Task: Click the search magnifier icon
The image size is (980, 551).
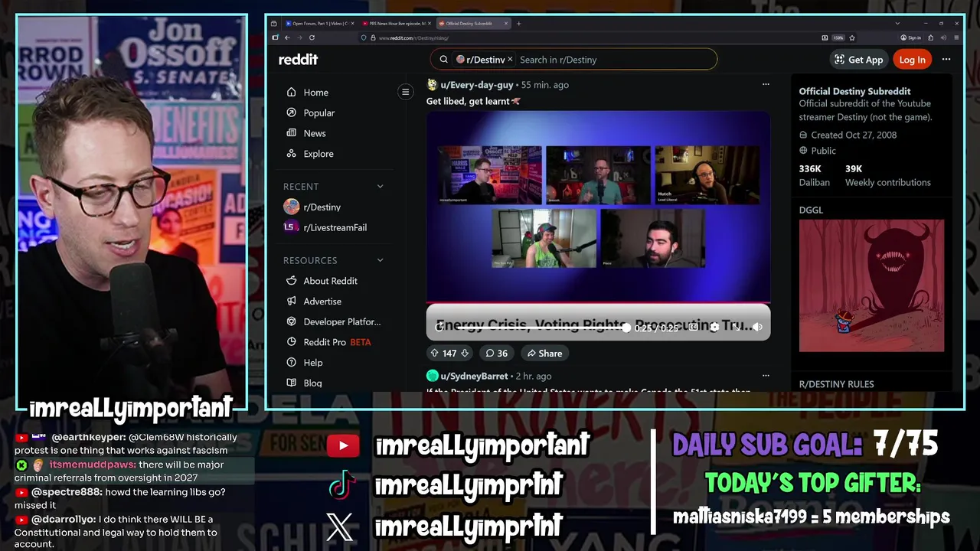Action: pyautogui.click(x=443, y=60)
